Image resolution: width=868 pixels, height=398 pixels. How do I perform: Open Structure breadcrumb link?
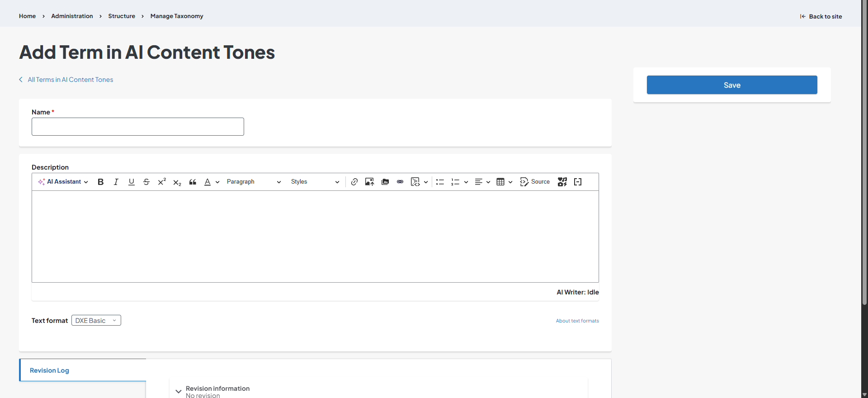click(x=122, y=16)
